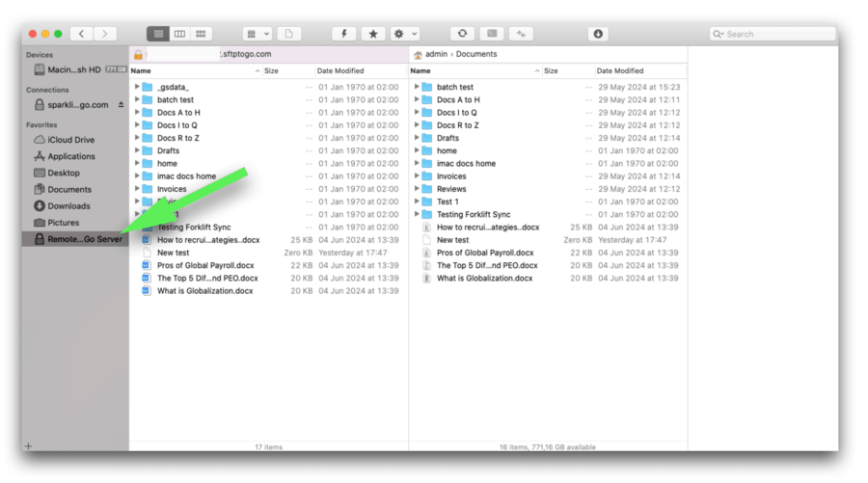Expand left pane batch test folder

click(x=137, y=99)
